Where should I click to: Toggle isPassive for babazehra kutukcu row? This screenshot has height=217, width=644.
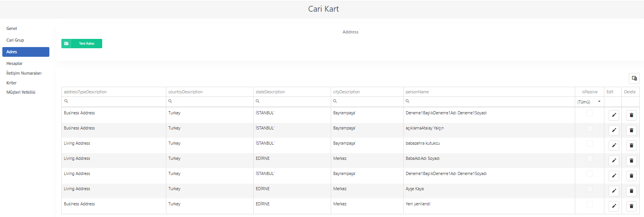[x=590, y=143]
